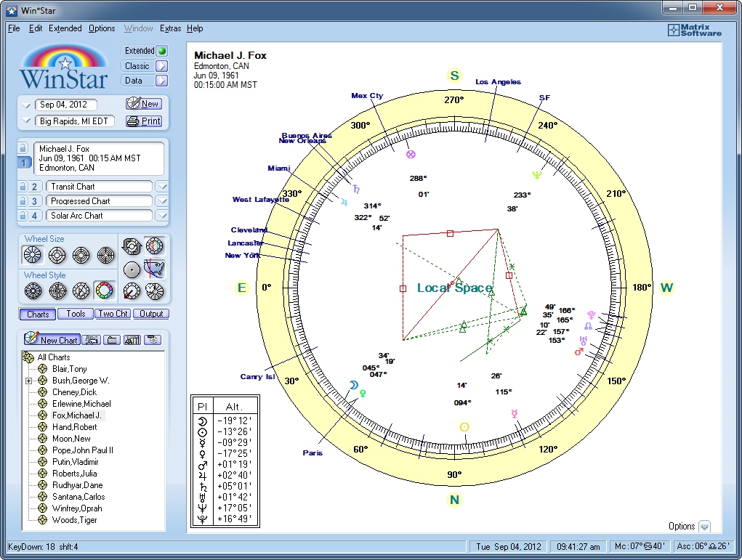Expand the Solar Arc Chart dropdown arrow
Viewport: 742px width, 560px height.
[x=162, y=216]
